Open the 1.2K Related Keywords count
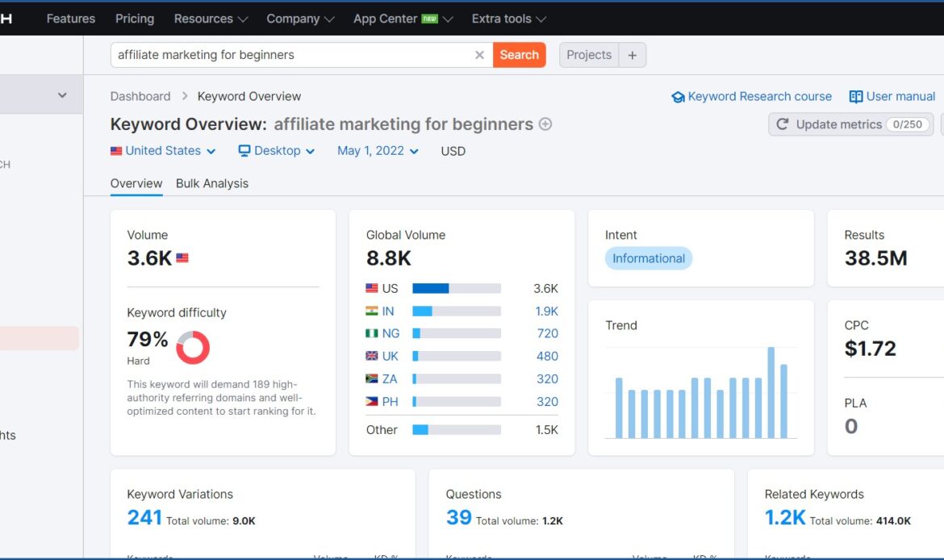Image resolution: width=944 pixels, height=560 pixels. [785, 517]
